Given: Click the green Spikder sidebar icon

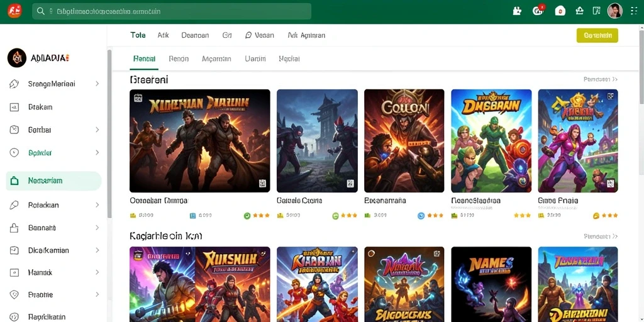Looking at the screenshot, I should (14, 153).
